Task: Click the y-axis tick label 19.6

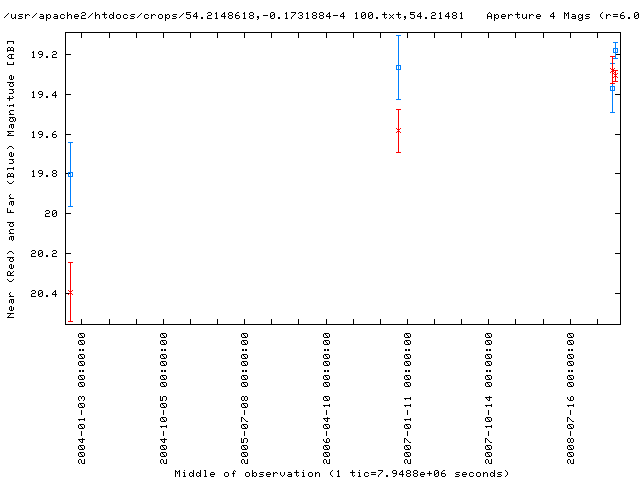Action: (x=44, y=135)
